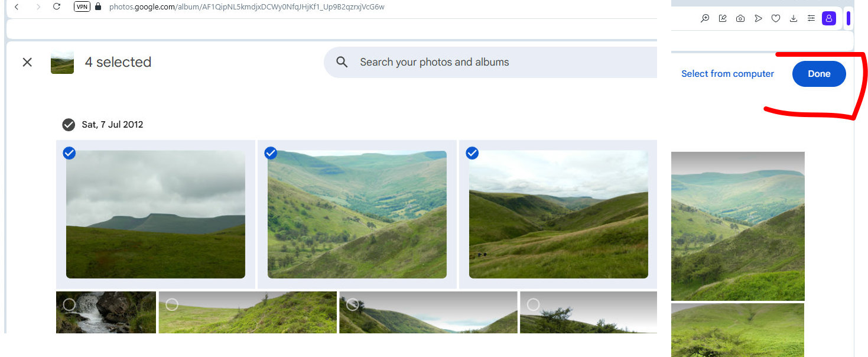Screen dimensions: 868x357
Task: Open the magnifier-plus zoom icon in the browser toolbar
Action: click(x=705, y=18)
